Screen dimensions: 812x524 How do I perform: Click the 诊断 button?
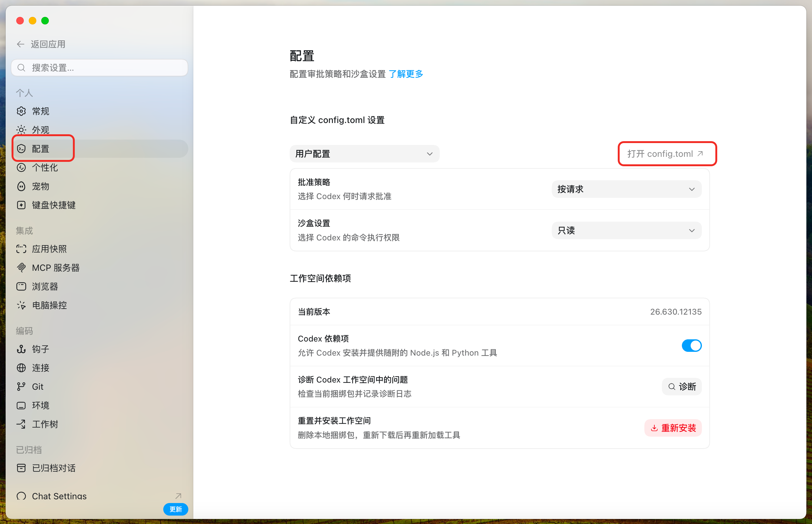coord(682,387)
